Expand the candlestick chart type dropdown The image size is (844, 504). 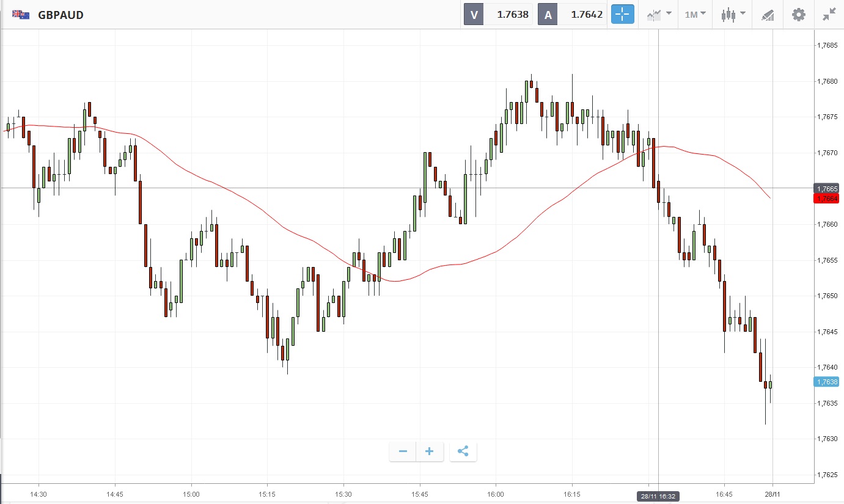pyautogui.click(x=732, y=15)
